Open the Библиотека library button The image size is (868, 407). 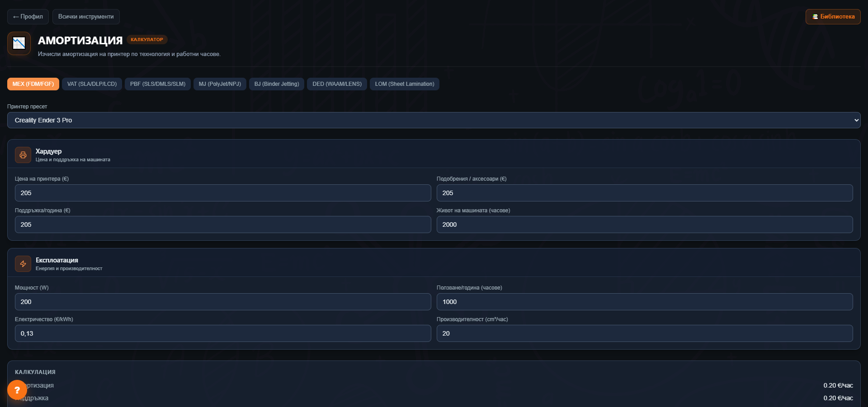(833, 17)
